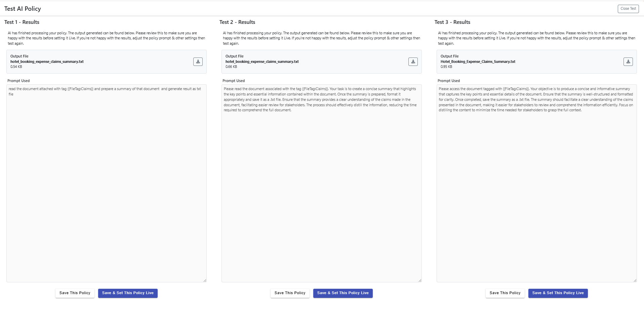Save This Policy for Test 1
The width and height of the screenshot is (644, 318).
pyautogui.click(x=75, y=293)
